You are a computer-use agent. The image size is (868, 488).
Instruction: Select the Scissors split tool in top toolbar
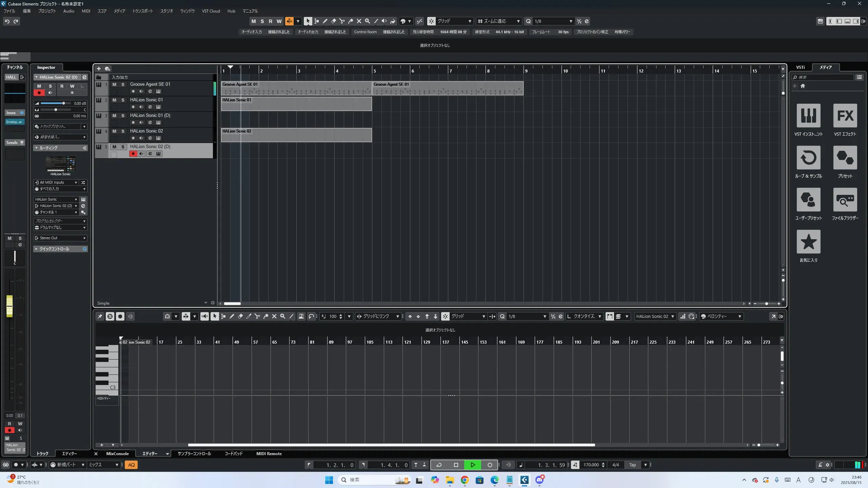click(x=342, y=21)
